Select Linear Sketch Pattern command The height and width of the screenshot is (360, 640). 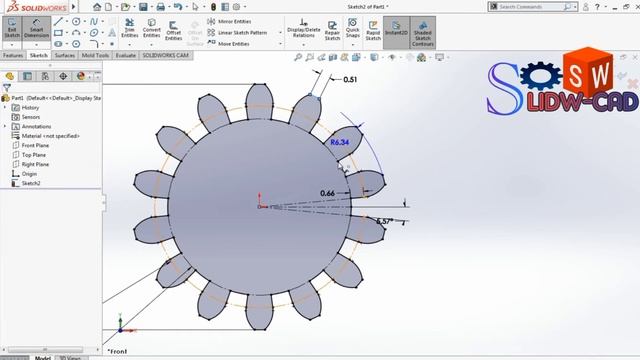pyautogui.click(x=237, y=33)
